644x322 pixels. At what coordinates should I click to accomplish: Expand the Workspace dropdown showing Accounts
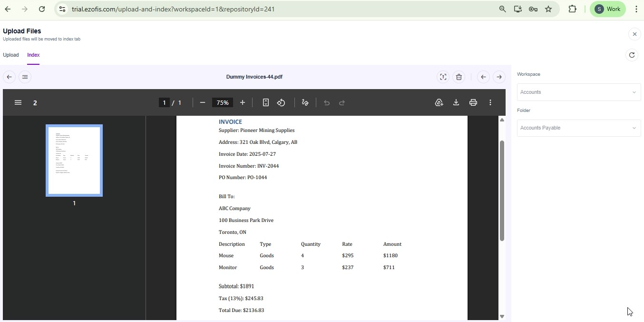tap(578, 92)
